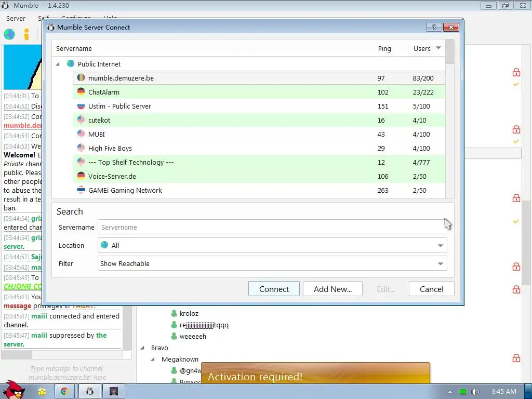Select the cutekot server row
This screenshot has width=532, height=399.
click(x=259, y=120)
